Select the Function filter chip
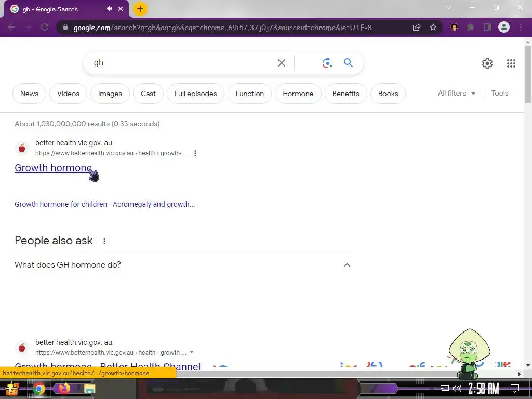The image size is (532, 399). tap(250, 94)
